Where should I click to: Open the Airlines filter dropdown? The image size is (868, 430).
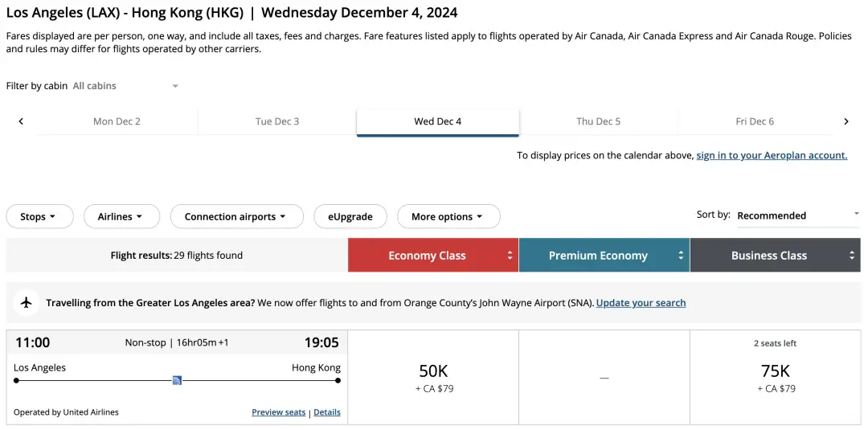click(x=121, y=216)
